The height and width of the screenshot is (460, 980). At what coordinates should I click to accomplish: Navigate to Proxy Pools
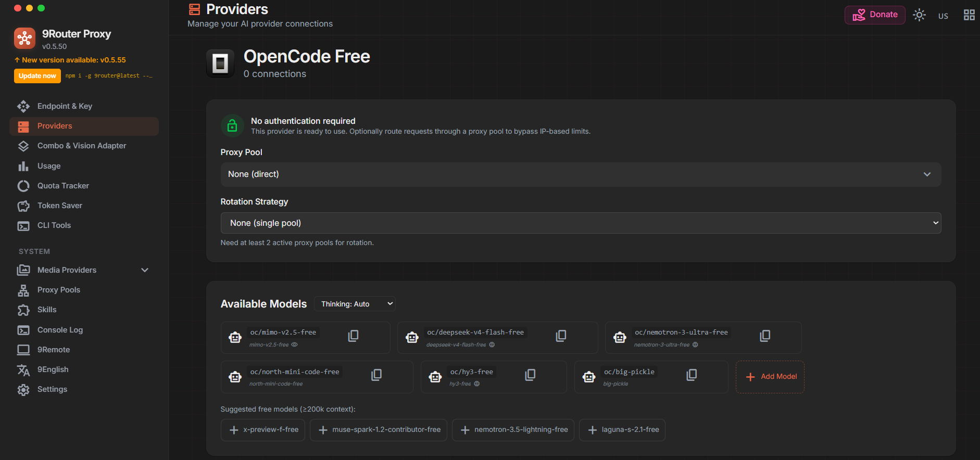pyautogui.click(x=84, y=290)
